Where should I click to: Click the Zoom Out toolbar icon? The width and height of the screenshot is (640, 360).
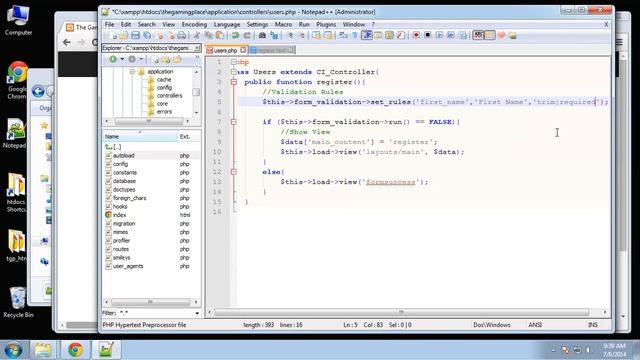[x=302, y=36]
